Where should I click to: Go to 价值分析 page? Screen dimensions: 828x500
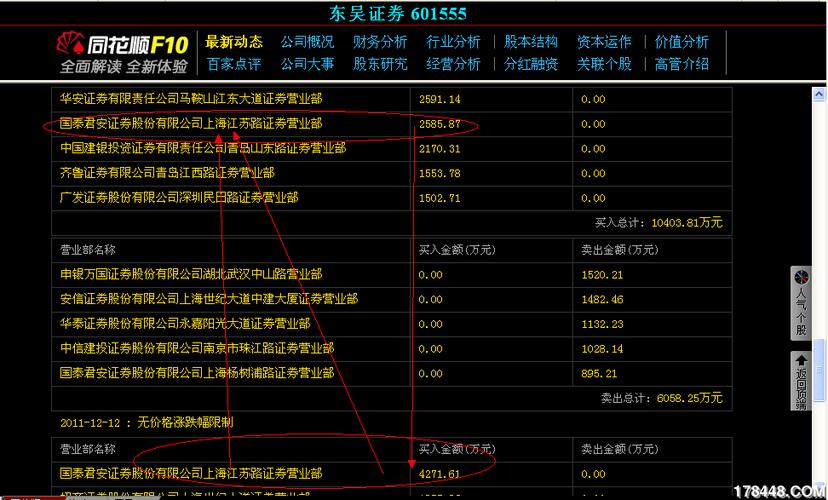pyautogui.click(x=682, y=42)
